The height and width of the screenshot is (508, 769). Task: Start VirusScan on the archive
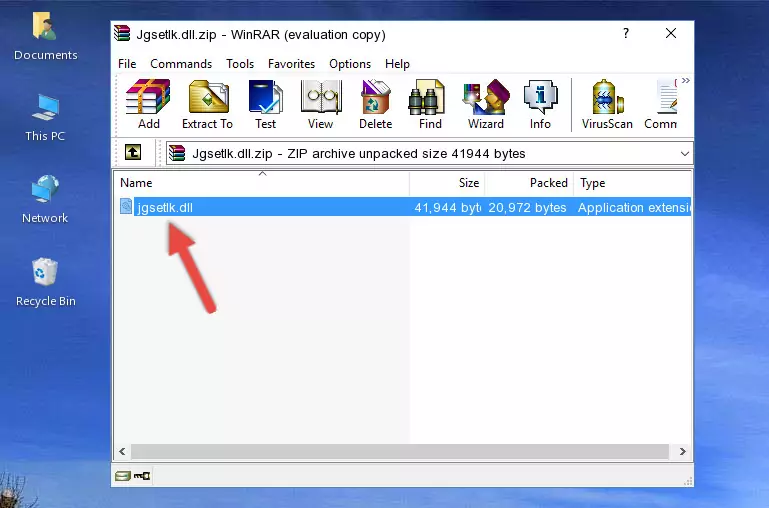pos(607,104)
